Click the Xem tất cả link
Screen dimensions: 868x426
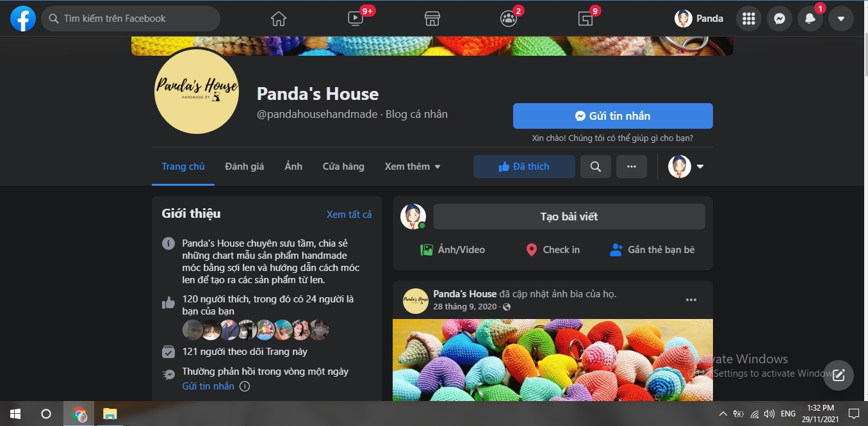point(349,215)
